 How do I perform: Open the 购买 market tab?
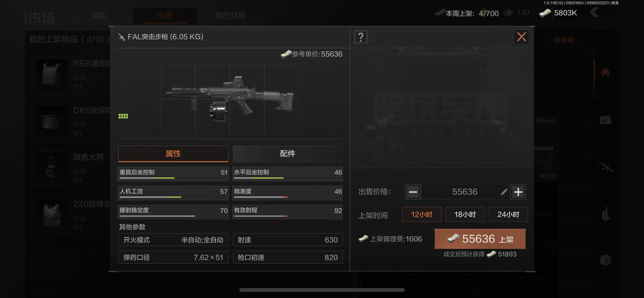pyautogui.click(x=99, y=15)
